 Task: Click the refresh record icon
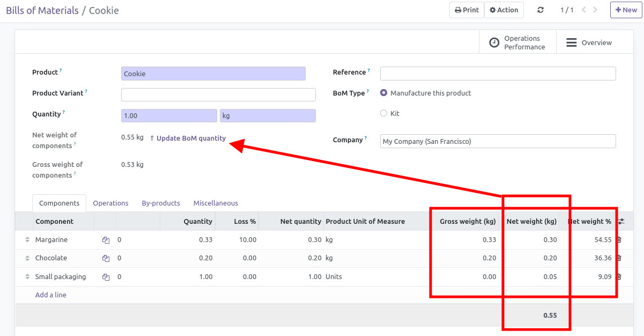pos(541,10)
